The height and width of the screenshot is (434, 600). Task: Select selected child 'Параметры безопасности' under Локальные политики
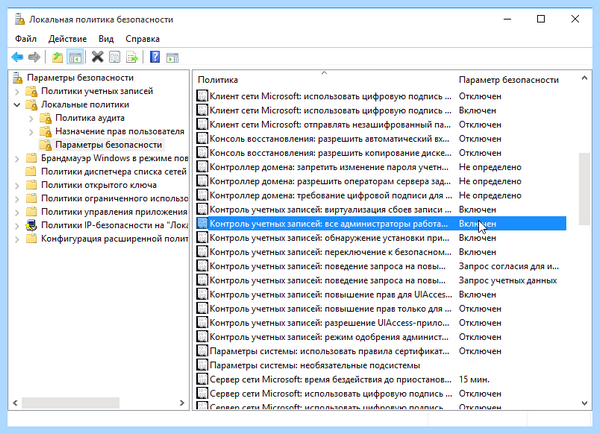click(109, 145)
